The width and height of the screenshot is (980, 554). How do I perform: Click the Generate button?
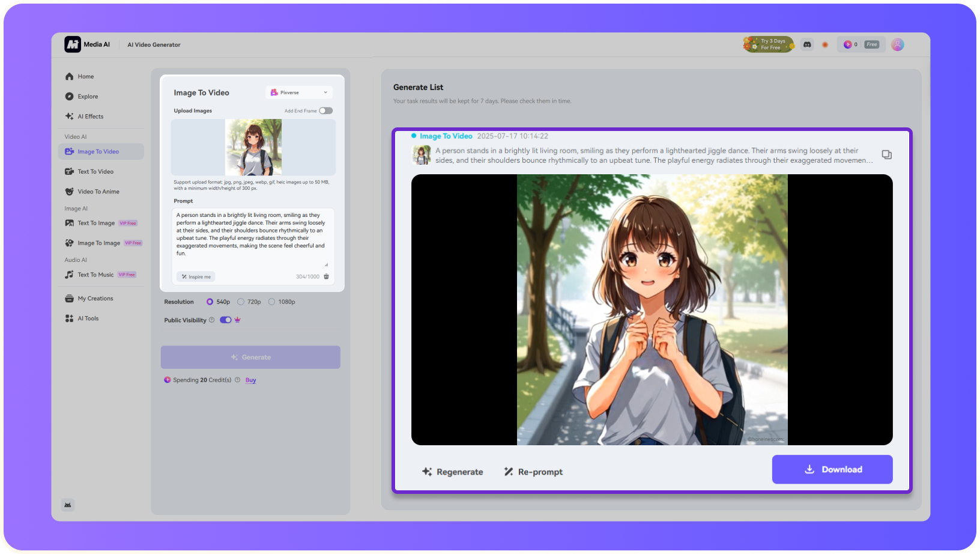250,357
